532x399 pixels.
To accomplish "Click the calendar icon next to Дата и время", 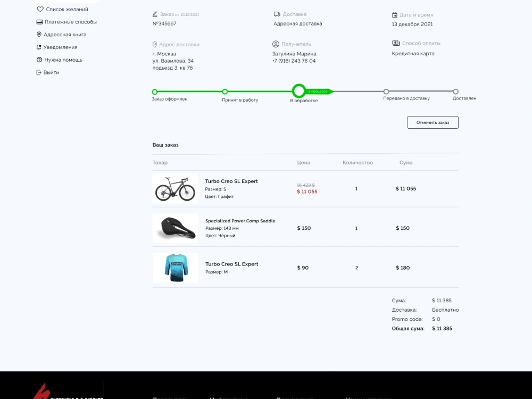I will tap(395, 15).
